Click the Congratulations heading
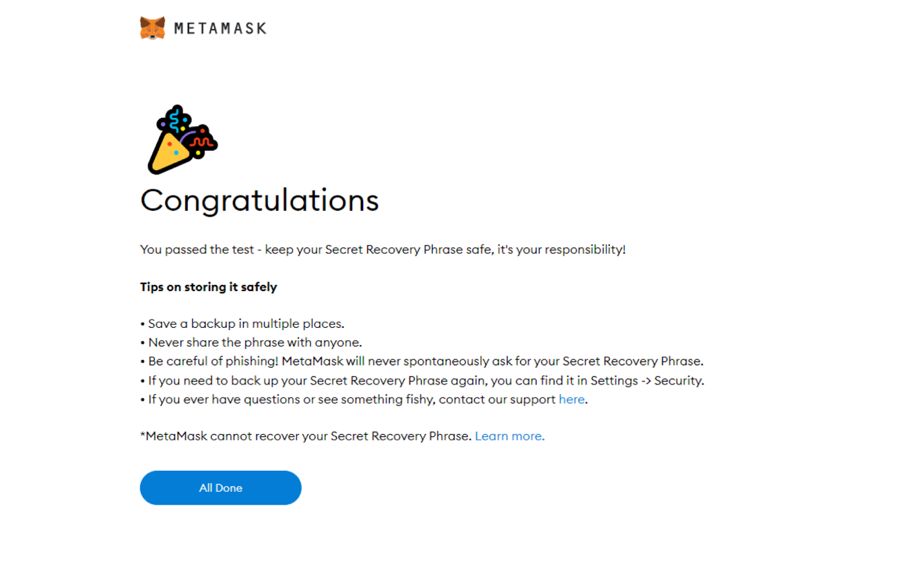 (x=259, y=201)
